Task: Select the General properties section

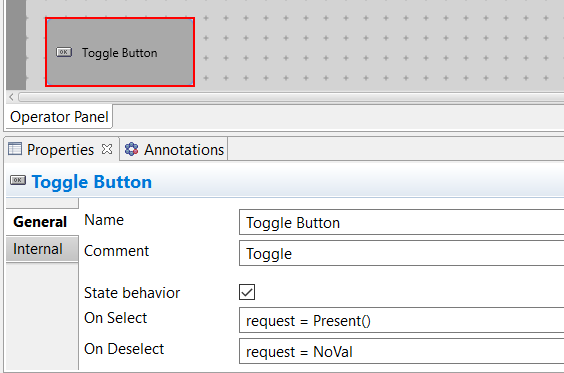Action: [42, 222]
